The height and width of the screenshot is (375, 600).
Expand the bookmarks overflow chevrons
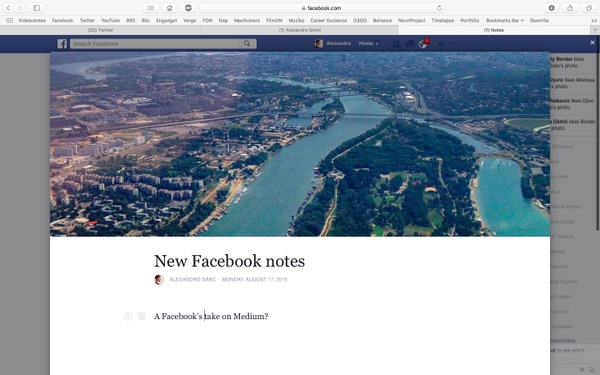coord(594,20)
